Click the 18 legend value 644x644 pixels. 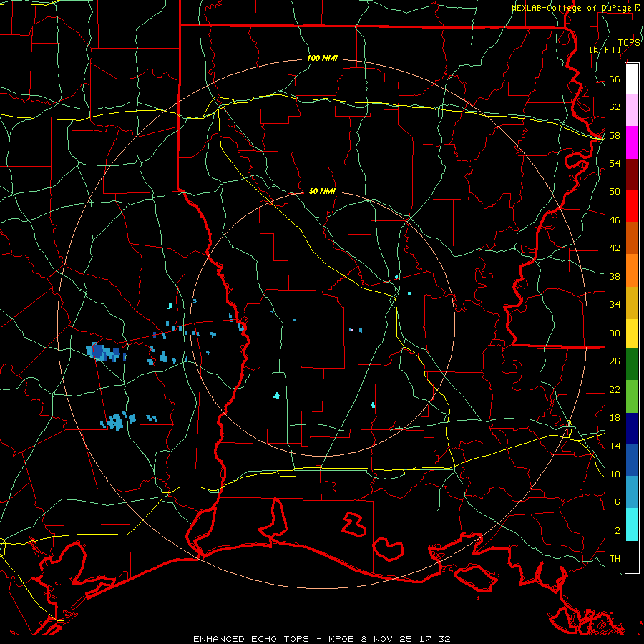point(615,418)
